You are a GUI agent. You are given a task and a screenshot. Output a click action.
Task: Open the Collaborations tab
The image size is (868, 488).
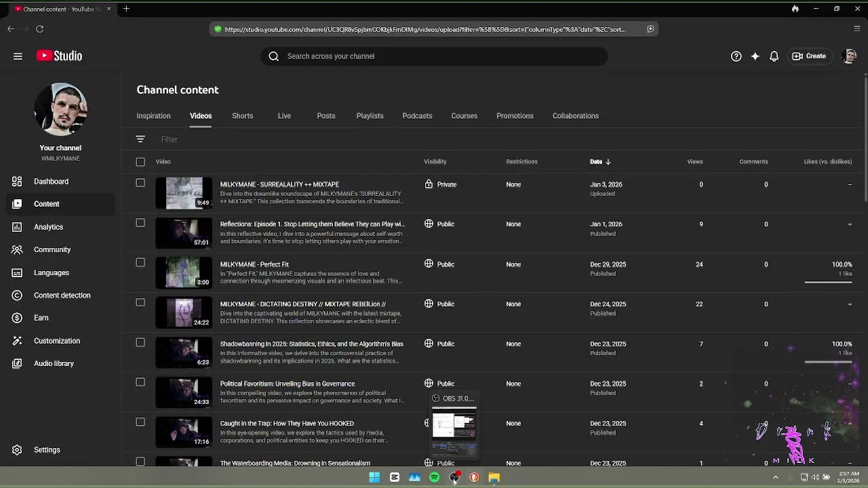pyautogui.click(x=575, y=116)
